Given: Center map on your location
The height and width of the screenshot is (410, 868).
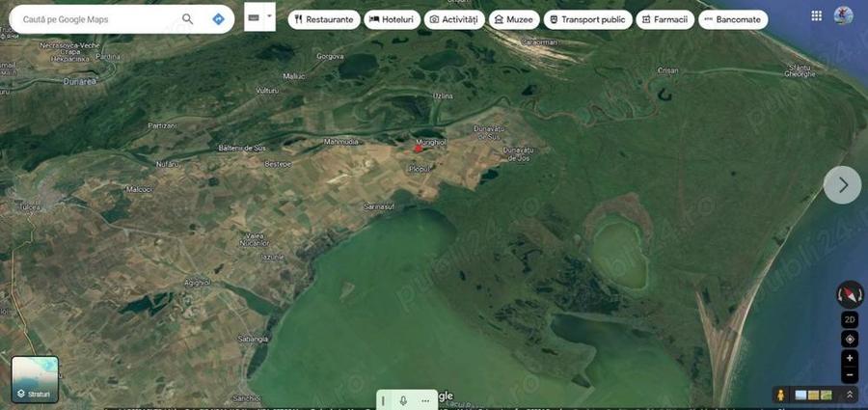Looking at the screenshot, I should point(850,339).
